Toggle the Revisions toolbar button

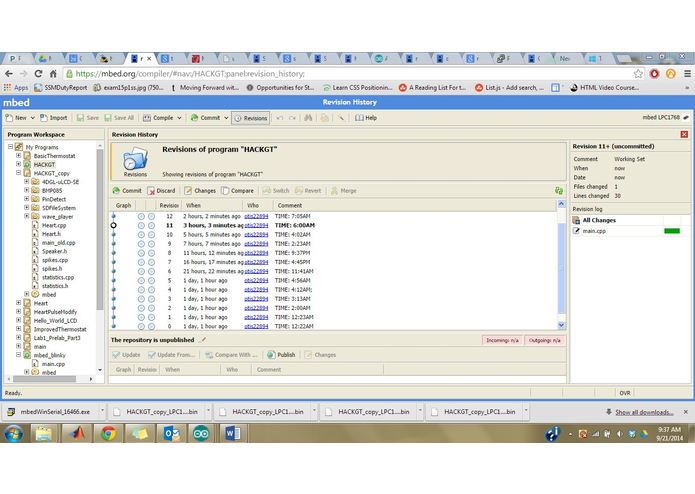(250, 118)
